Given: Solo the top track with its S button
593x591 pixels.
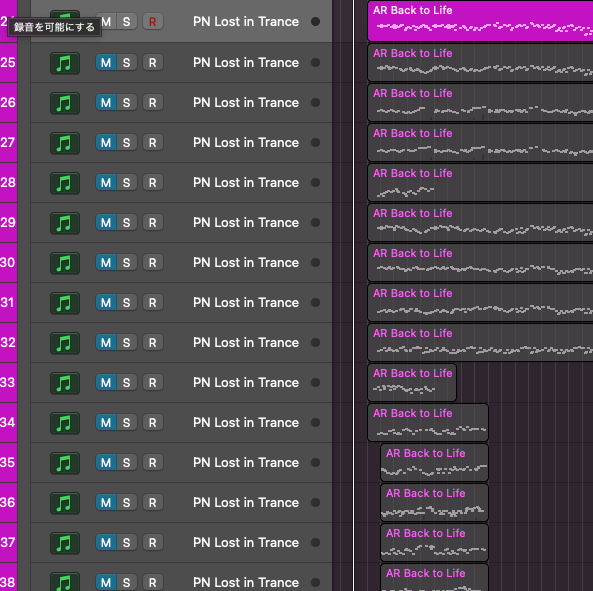Looking at the screenshot, I should (127, 22).
